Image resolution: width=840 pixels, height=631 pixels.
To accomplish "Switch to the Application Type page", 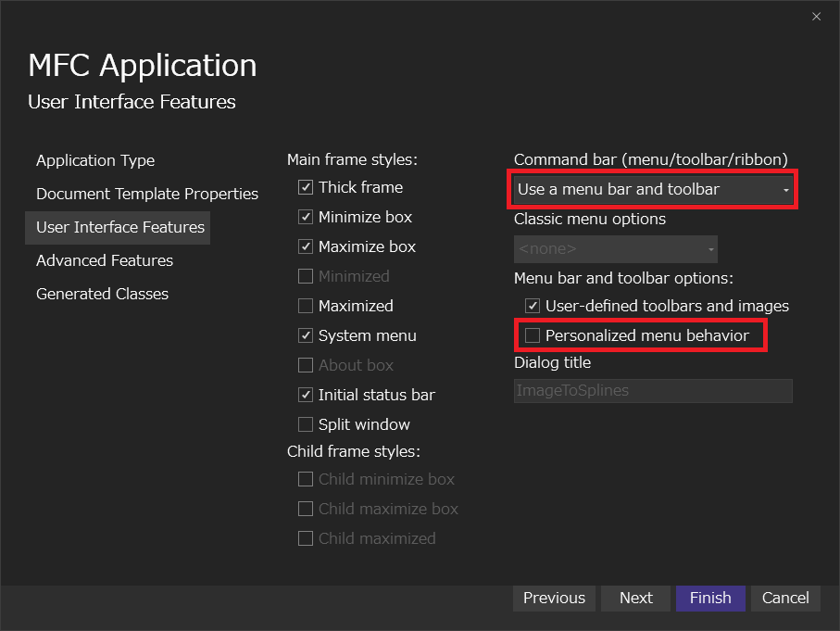I will (95, 160).
